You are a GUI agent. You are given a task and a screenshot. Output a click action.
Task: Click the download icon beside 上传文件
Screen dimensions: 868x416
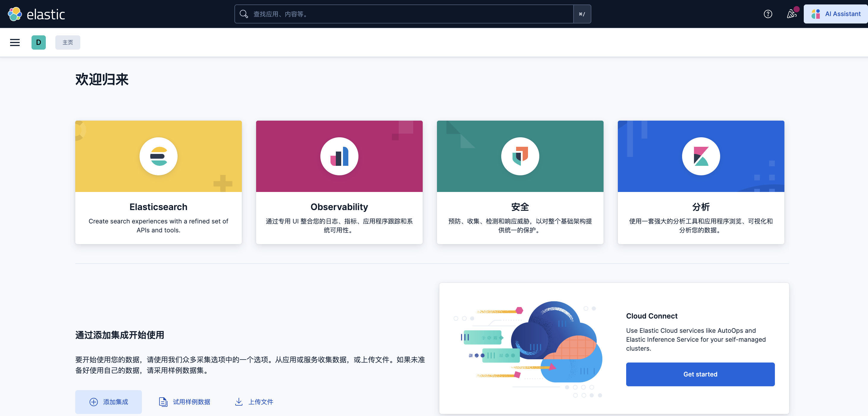239,402
